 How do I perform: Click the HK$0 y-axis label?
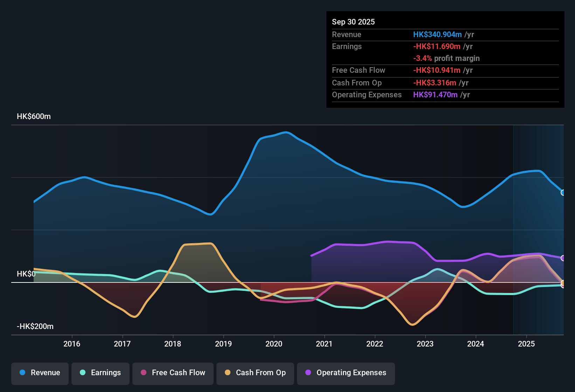(26, 274)
